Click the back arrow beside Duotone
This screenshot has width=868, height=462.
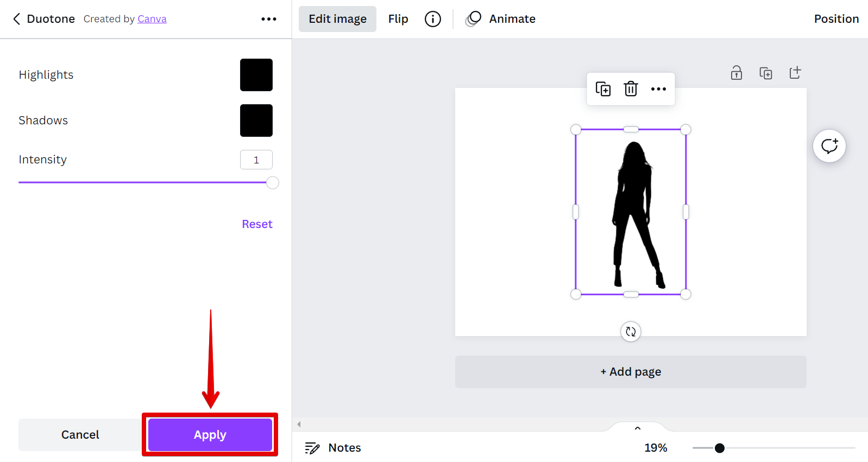[17, 19]
